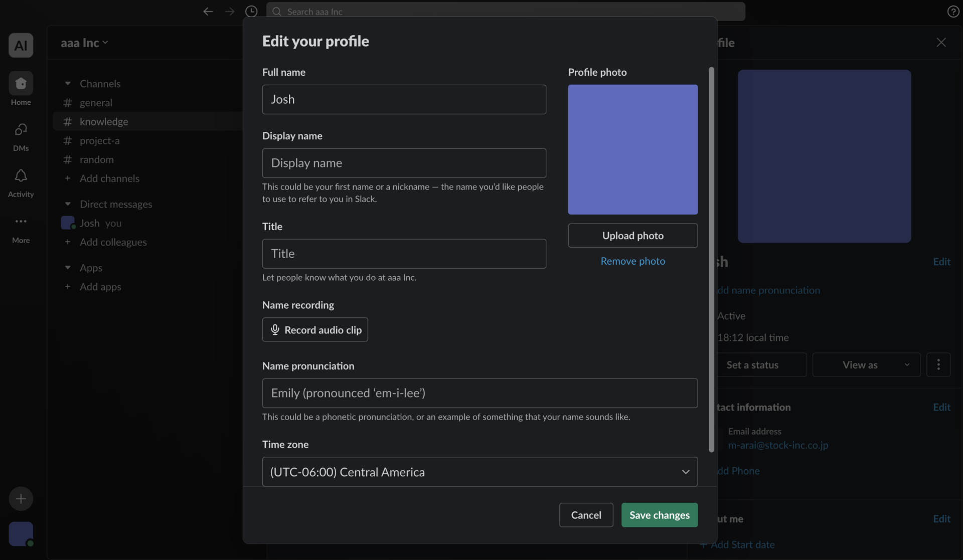
Task: Open the help icon top right
Action: point(952,11)
